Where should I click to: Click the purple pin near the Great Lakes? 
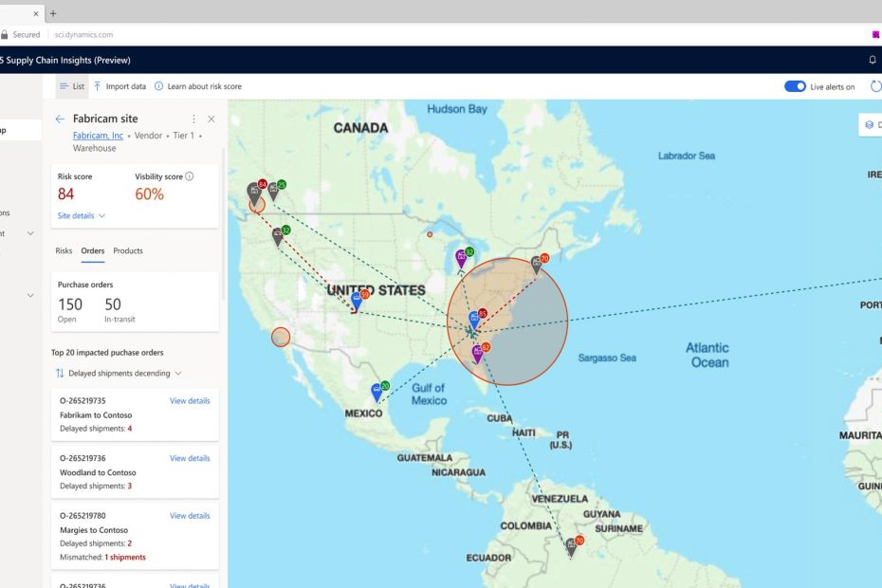click(460, 257)
